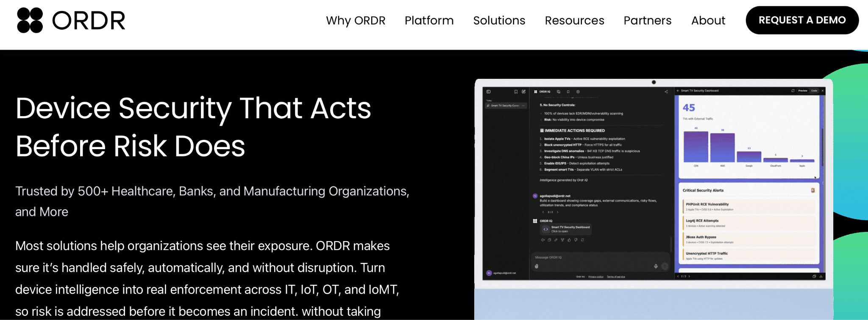Select the PHPUnit RCE Vulnerability alert
Screen dimensions: 868x320
tap(749, 206)
